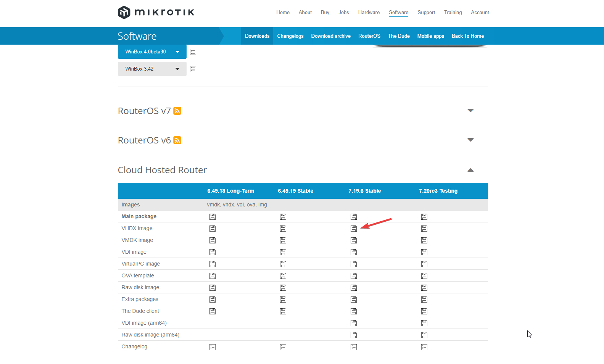Download VirtualPC image for 6.49.19 Stable
This screenshot has height=364, width=604.
283,264
